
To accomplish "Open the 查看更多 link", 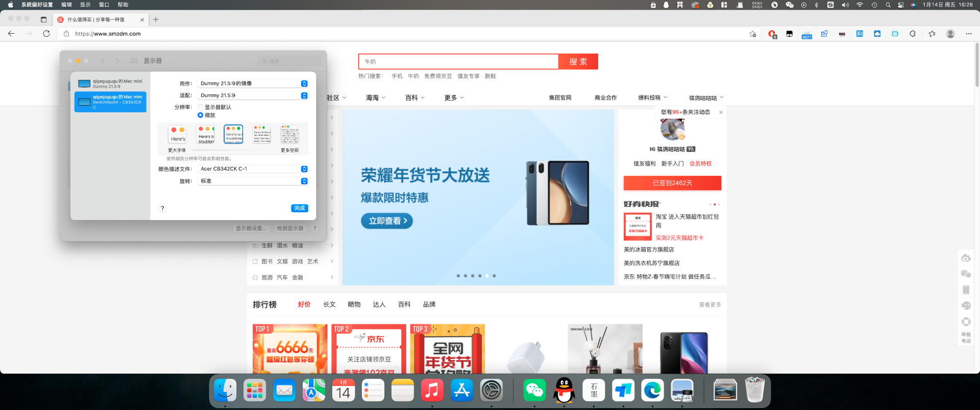I will point(710,304).
